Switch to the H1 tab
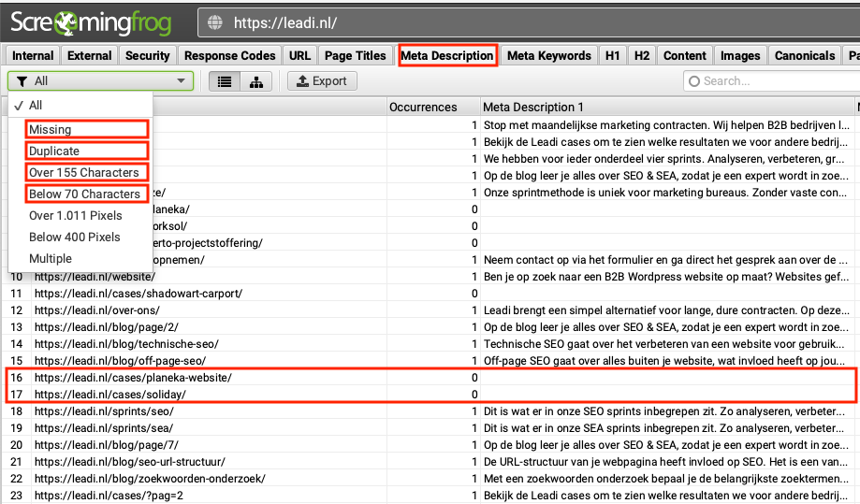This screenshot has height=504, width=860. pyautogui.click(x=613, y=55)
